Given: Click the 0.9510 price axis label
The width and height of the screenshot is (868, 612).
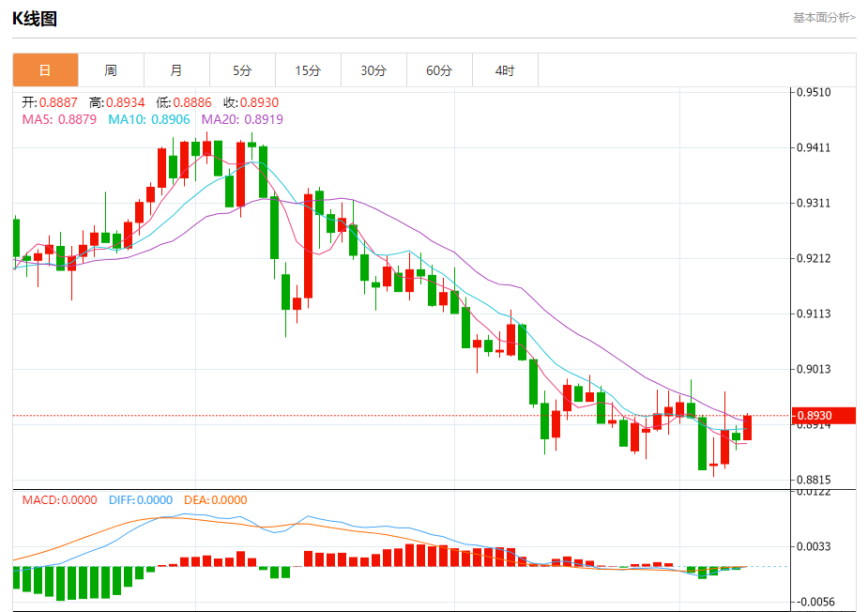Looking at the screenshot, I should point(814,92).
